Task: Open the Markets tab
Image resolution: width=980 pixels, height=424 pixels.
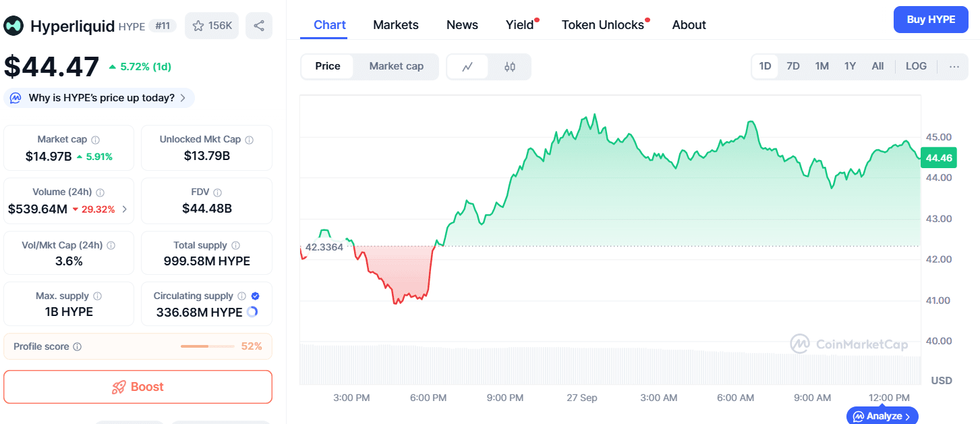Action: [x=396, y=25]
